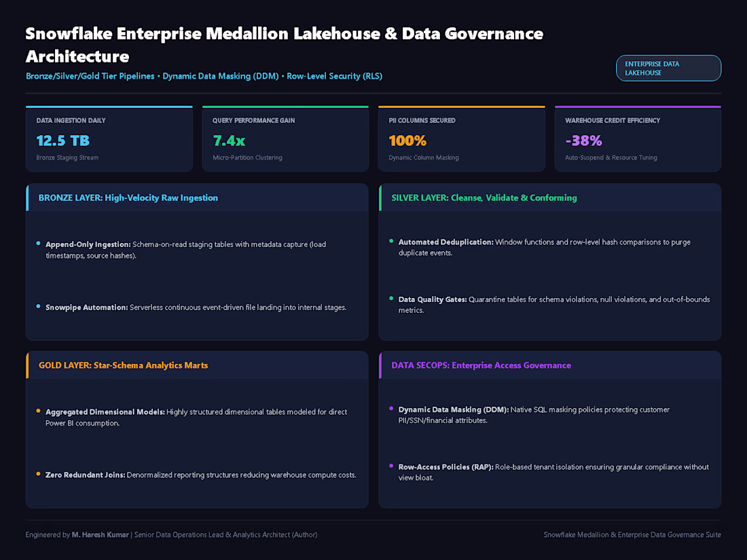
Task: Click the SILVER LAYER panel header
Action: [550, 198]
